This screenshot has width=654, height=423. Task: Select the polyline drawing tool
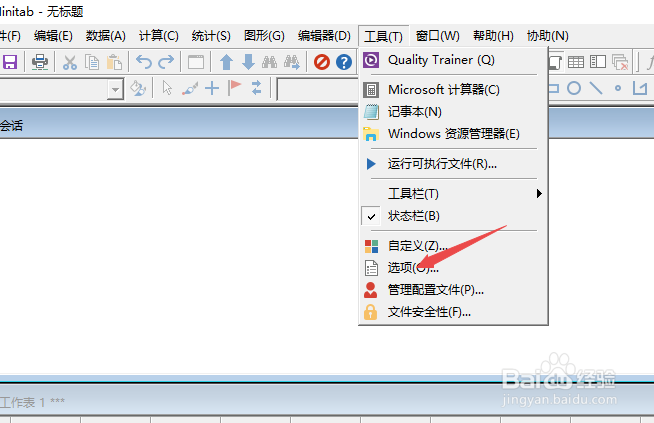[640, 88]
